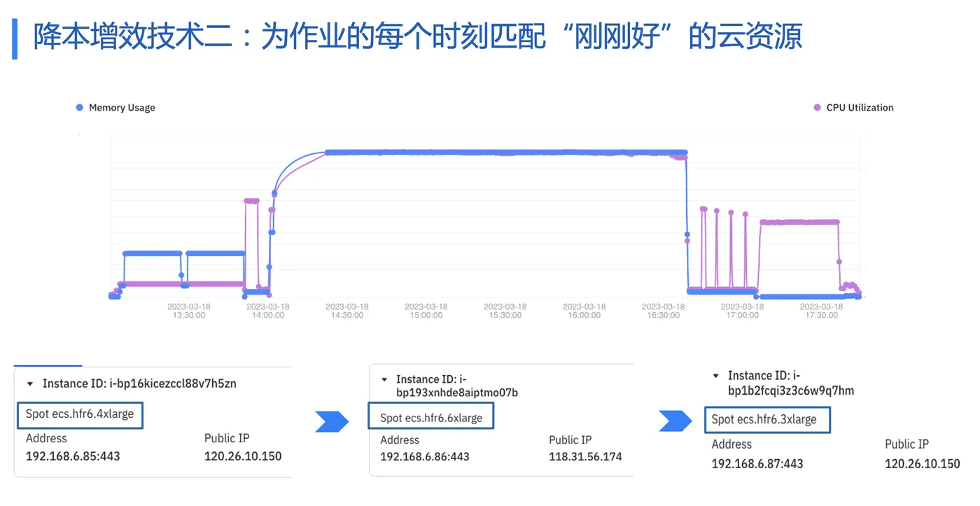Image resolution: width=980 pixels, height=506 pixels.
Task: Click address 192.168.6.86:443
Action: point(425,457)
